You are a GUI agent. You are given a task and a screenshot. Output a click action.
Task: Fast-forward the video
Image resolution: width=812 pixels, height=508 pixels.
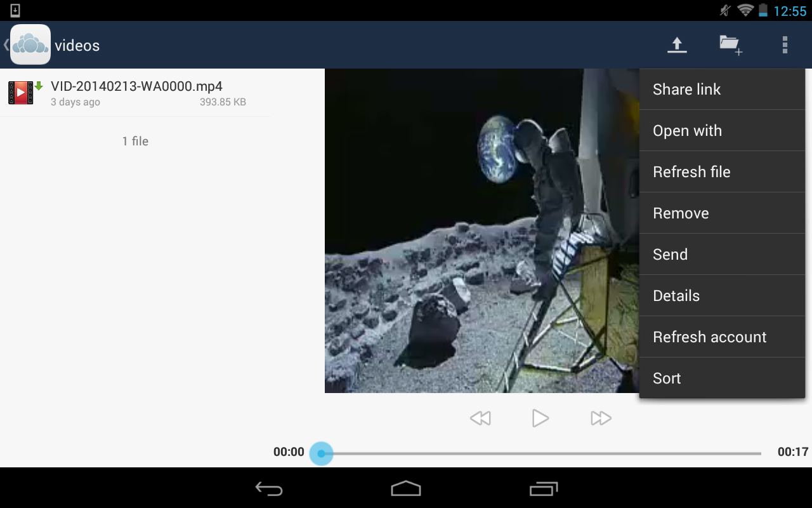(601, 418)
